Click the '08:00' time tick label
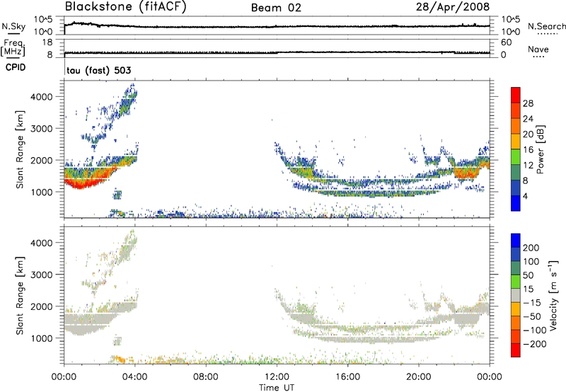This screenshot has width=566, height=392. point(205,377)
